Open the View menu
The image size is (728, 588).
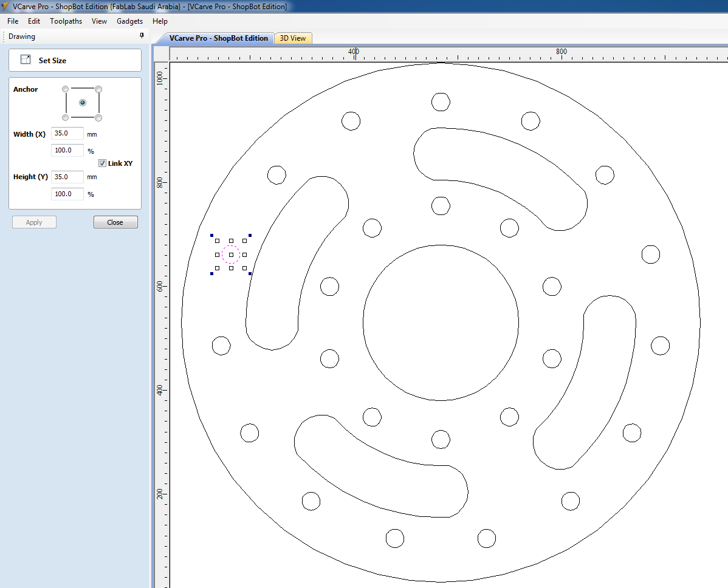99,21
